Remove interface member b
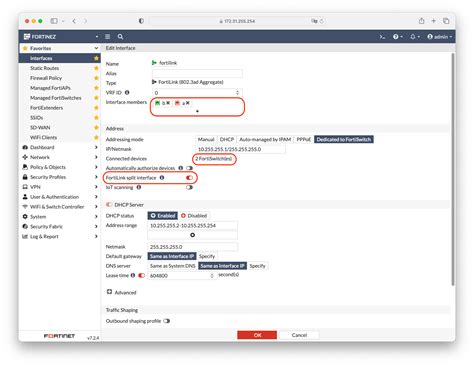474x366 pixels. tap(168, 103)
